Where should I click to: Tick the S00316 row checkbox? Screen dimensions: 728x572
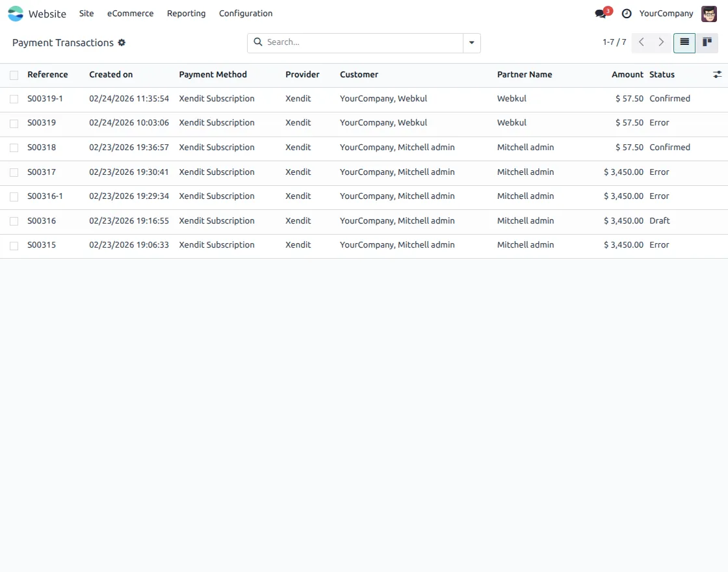point(14,220)
